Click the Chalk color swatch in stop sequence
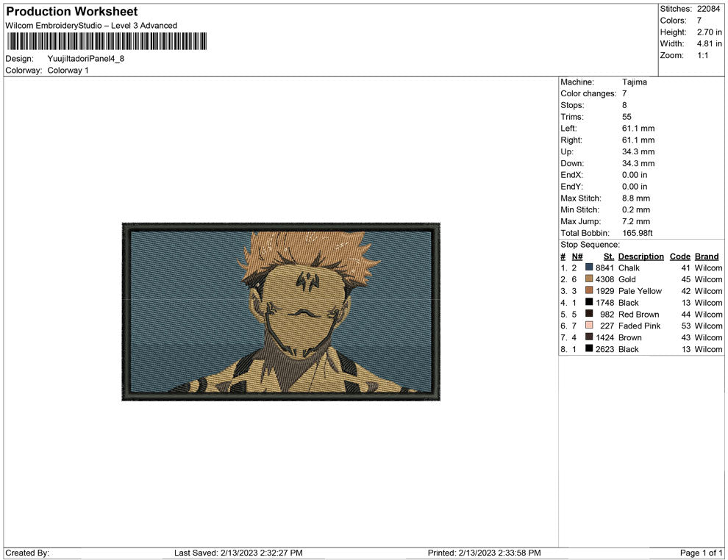 click(x=589, y=268)
